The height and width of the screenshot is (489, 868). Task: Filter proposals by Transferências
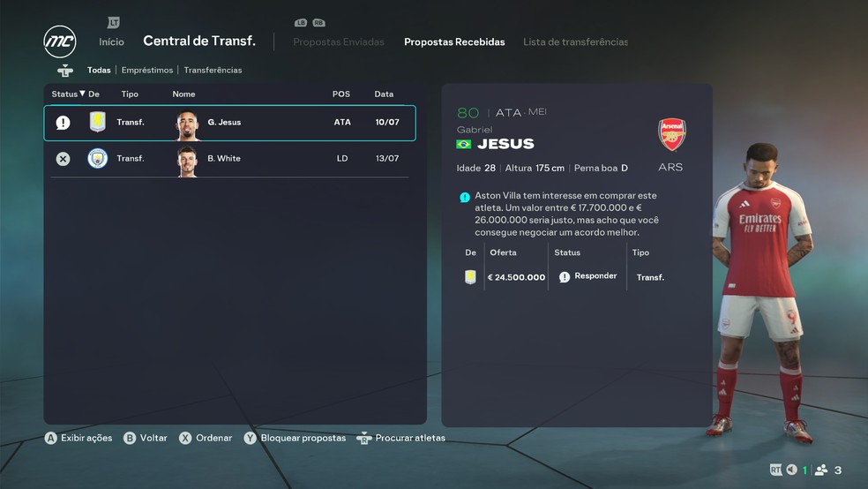(x=213, y=71)
